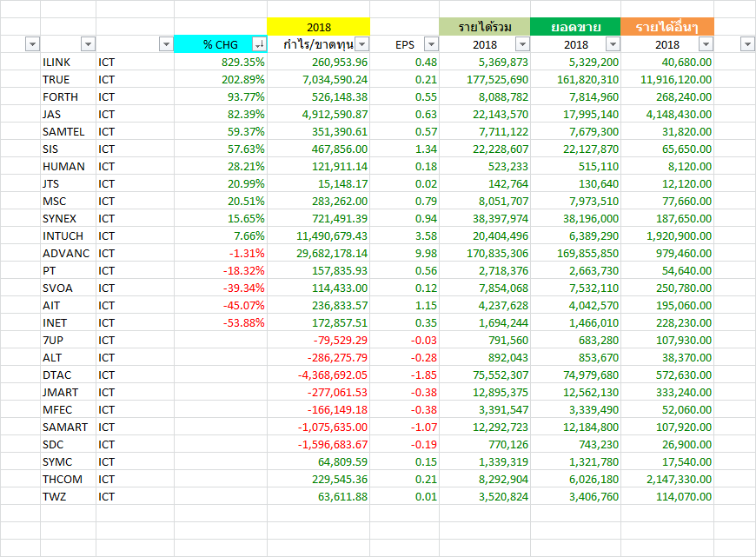The image size is (756, 557).
Task: Click the INTUCH stock symbol cell
Action: point(68,235)
